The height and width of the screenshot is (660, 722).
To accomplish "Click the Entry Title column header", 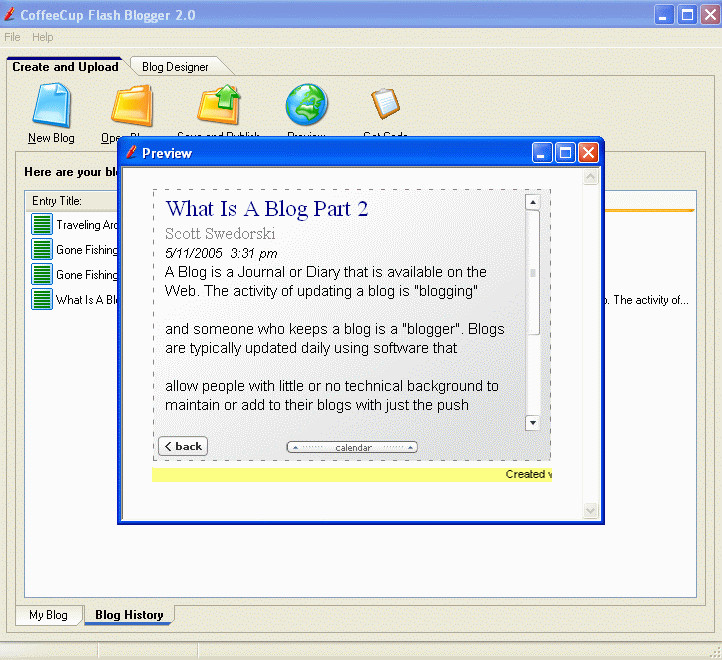I will coord(57,201).
